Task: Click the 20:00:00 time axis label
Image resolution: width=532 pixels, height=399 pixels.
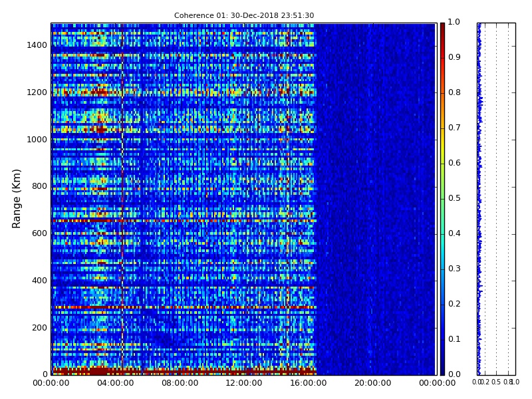Action: [373, 384]
